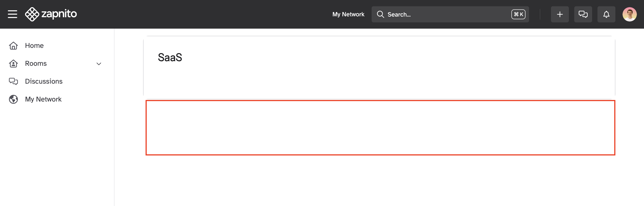The image size is (644, 206).
Task: Open the user profile avatar
Action: [629, 14]
